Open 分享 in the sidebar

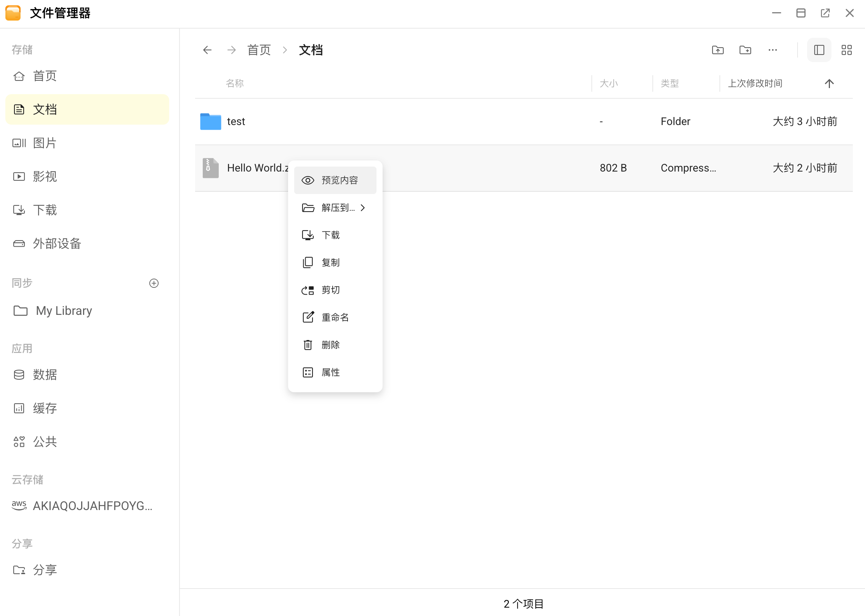coord(87,570)
